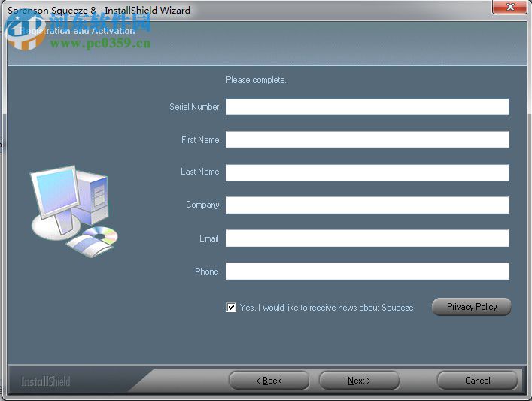The image size is (532, 401).
Task: Click into the Company field
Action: point(367,205)
